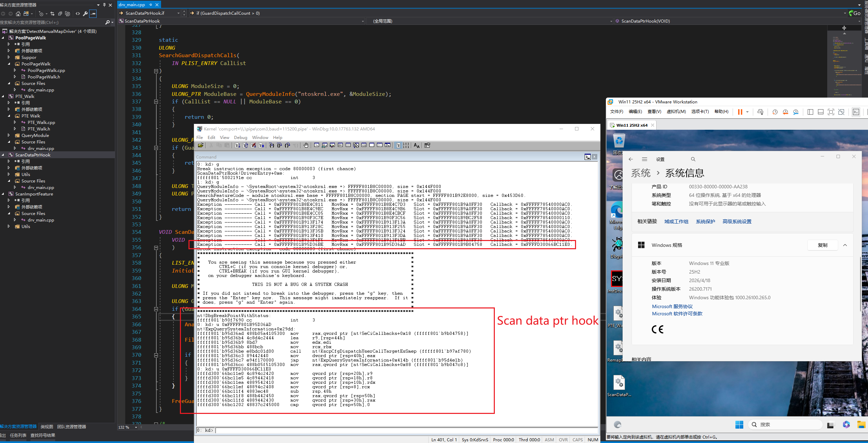868x443 pixels.
Task: Open the editor zoom 132 % dropdown
Action: (136, 427)
